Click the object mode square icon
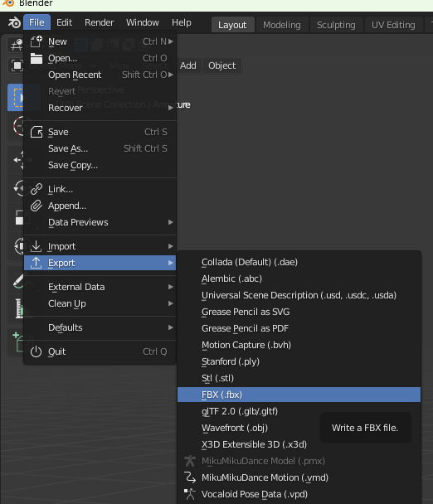The width and height of the screenshot is (433, 504). (17, 65)
